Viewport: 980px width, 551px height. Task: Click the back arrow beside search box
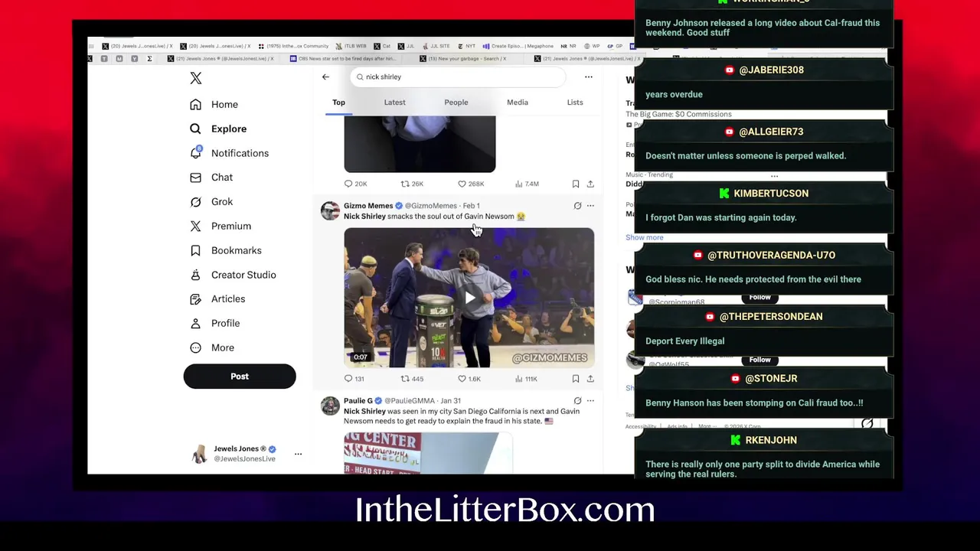click(325, 77)
